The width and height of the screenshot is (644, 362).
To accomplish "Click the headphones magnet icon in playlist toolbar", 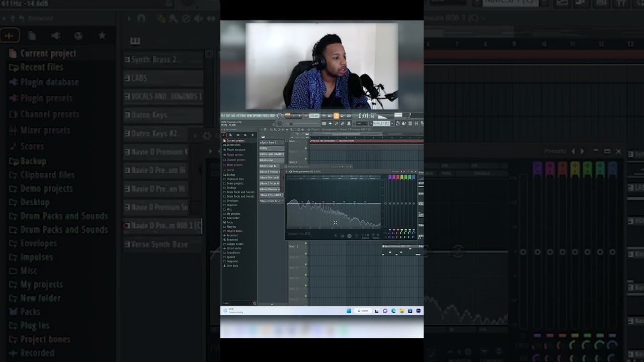I will coord(265,130).
